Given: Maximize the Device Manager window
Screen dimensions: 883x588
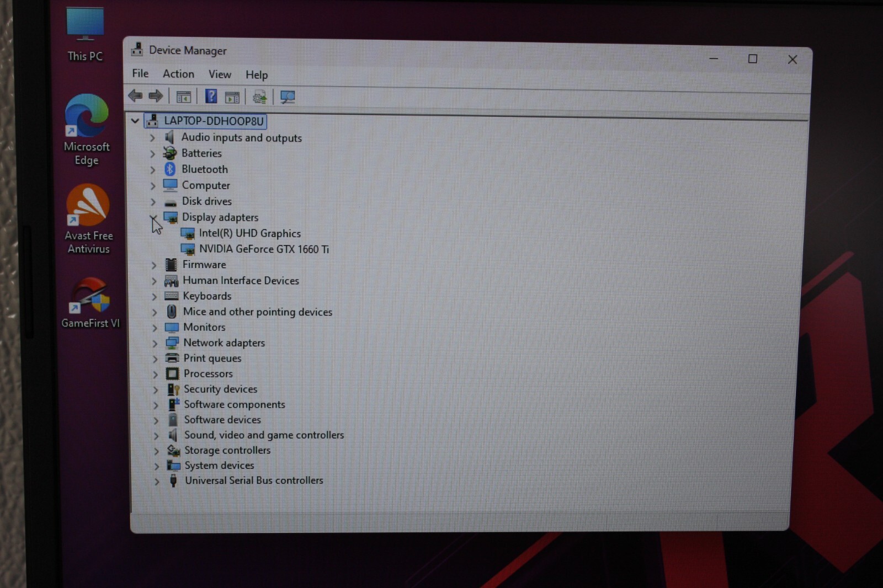Looking at the screenshot, I should (752, 58).
